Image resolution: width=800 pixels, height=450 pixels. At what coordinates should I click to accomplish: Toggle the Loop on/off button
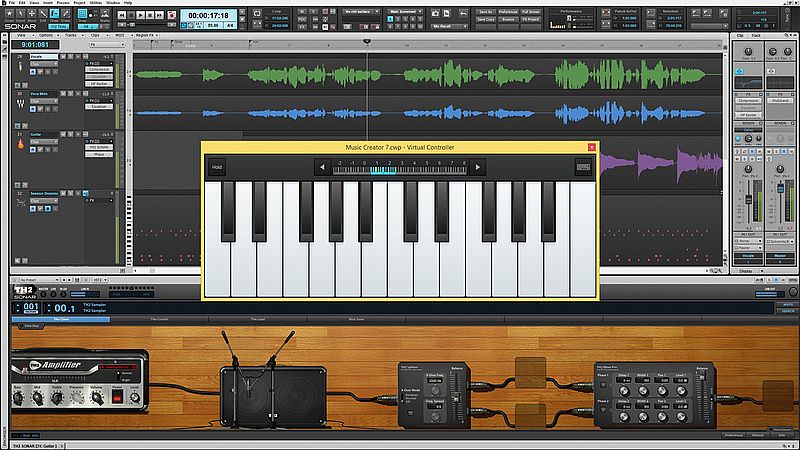tap(257, 14)
